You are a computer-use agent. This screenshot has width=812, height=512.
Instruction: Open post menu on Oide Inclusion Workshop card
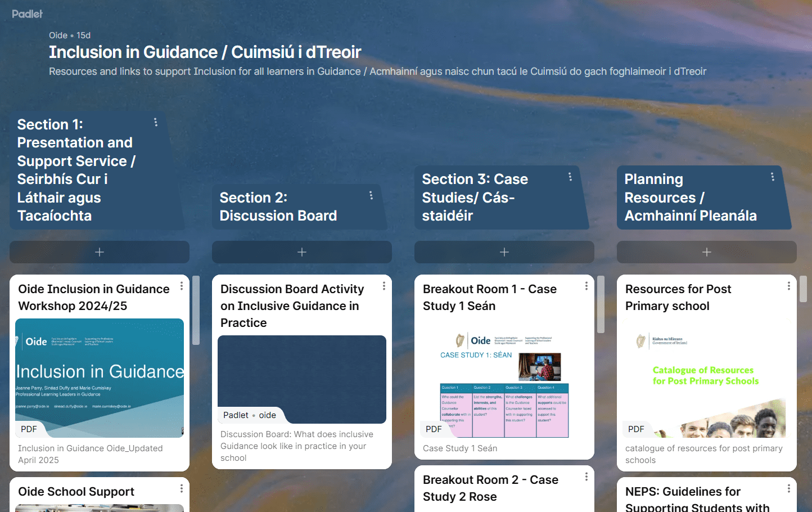point(181,286)
